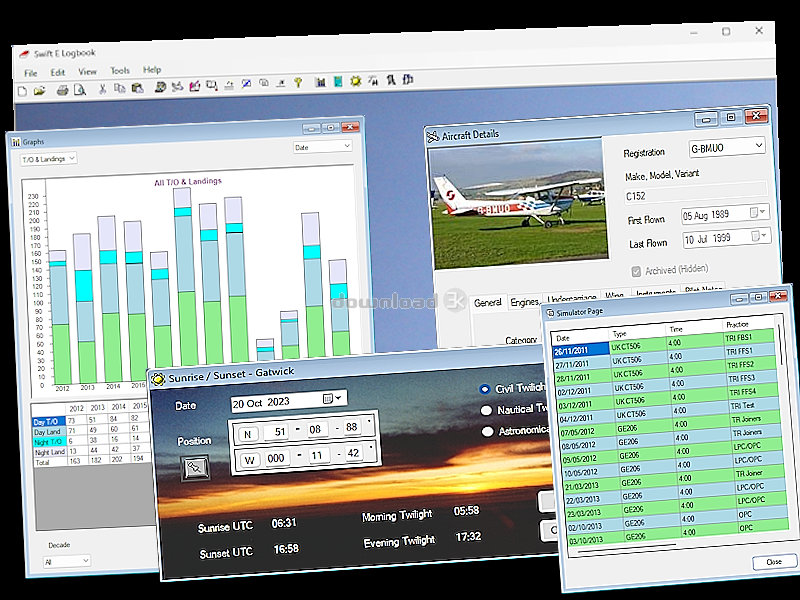Image resolution: width=800 pixels, height=600 pixels.
Task: Click the scissors cut icon
Action: pyautogui.click(x=102, y=89)
